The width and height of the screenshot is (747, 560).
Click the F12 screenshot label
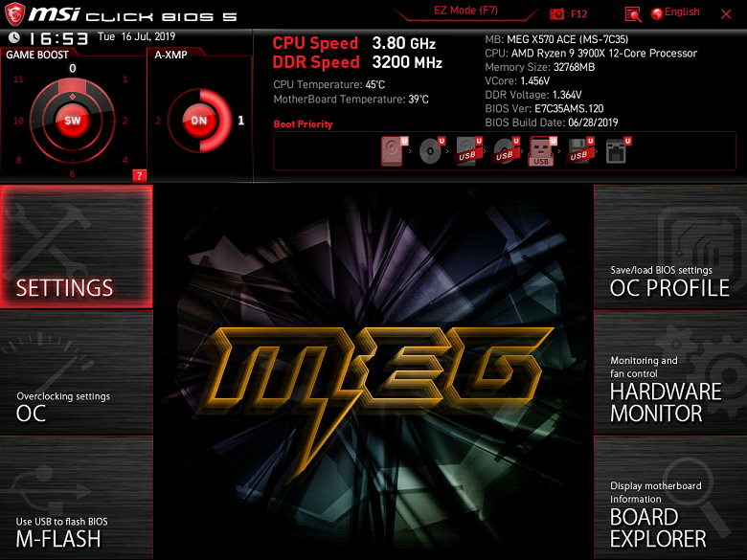578,13
